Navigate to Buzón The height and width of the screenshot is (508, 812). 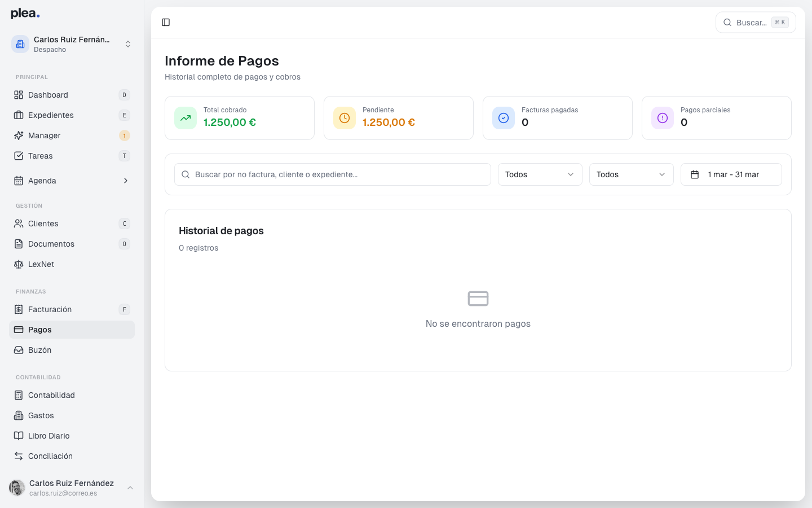click(72, 350)
